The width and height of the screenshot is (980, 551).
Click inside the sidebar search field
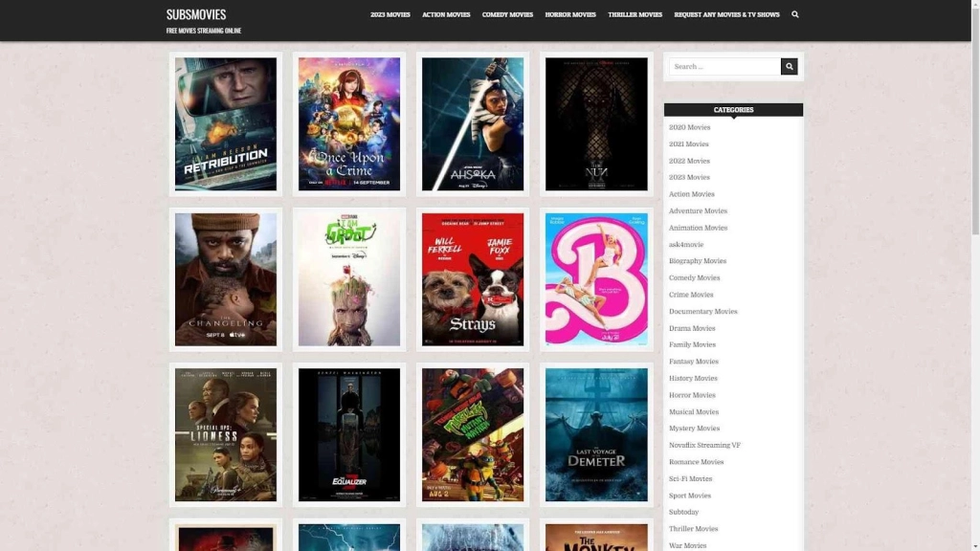click(x=723, y=65)
